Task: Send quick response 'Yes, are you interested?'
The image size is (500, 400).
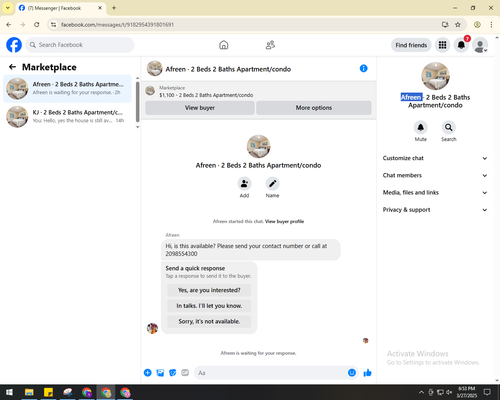Action: pyautogui.click(x=209, y=290)
